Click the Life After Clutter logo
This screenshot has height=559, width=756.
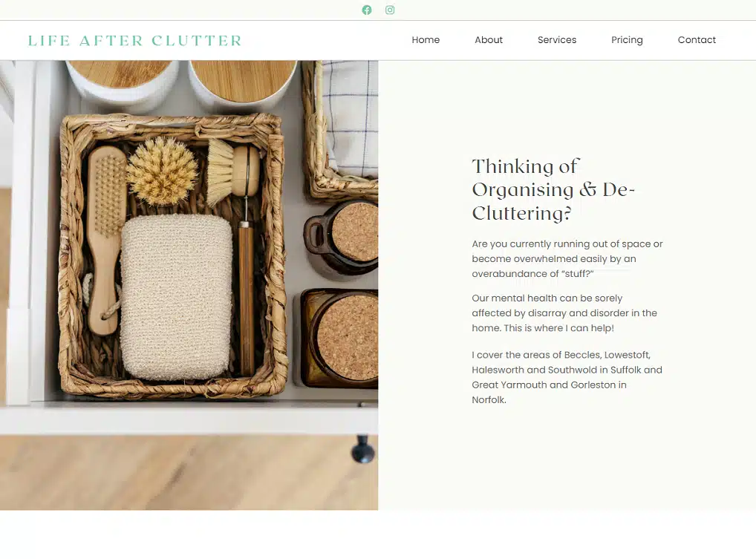[134, 41]
